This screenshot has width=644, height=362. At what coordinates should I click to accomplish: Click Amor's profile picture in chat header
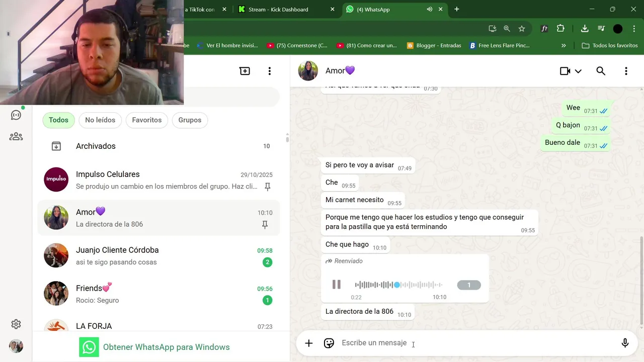[x=308, y=71]
